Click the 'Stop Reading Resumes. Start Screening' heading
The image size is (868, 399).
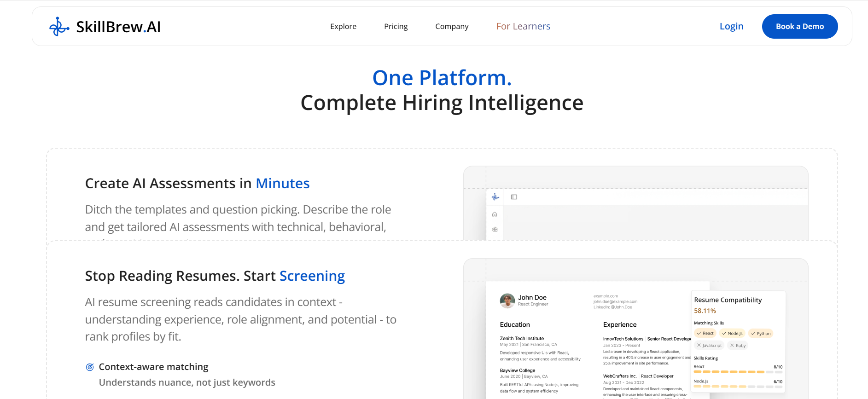(215, 276)
